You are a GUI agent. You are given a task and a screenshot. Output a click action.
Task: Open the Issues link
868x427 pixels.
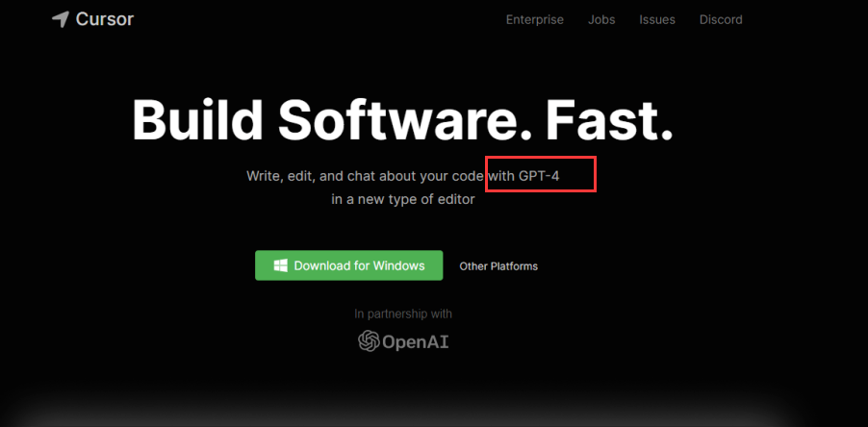tap(657, 20)
